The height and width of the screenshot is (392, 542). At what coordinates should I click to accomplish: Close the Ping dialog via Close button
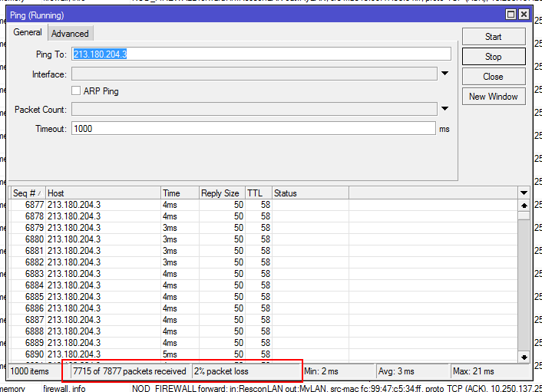[x=494, y=76]
